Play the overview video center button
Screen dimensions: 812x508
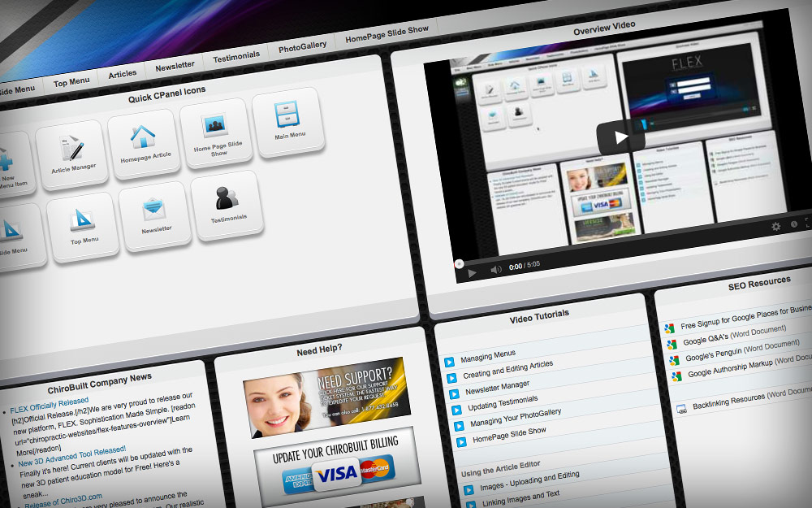pyautogui.click(x=621, y=137)
